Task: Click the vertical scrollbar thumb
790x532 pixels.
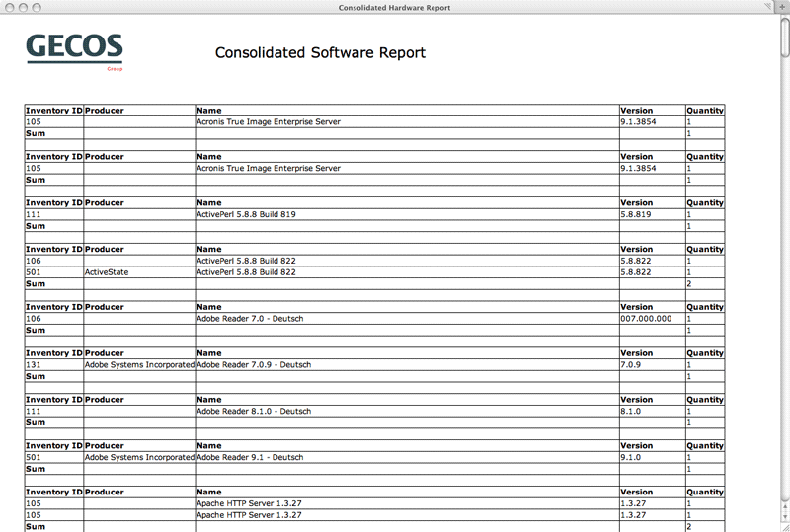Action: point(785,37)
